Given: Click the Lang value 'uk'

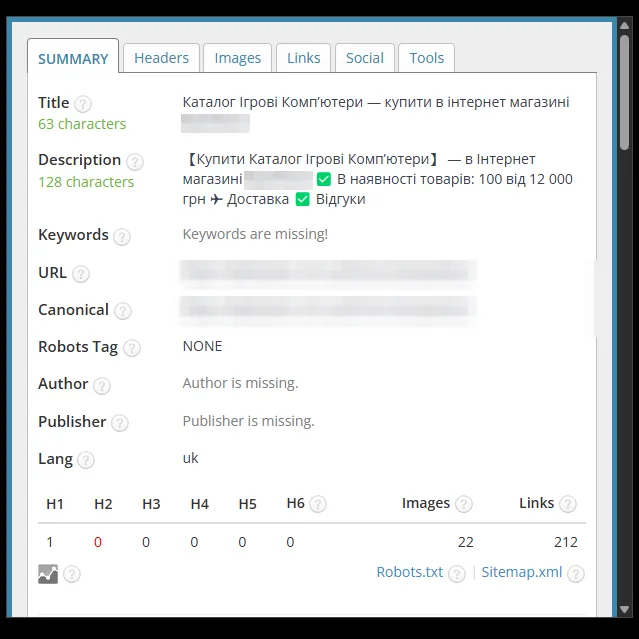Looking at the screenshot, I should tap(190, 458).
